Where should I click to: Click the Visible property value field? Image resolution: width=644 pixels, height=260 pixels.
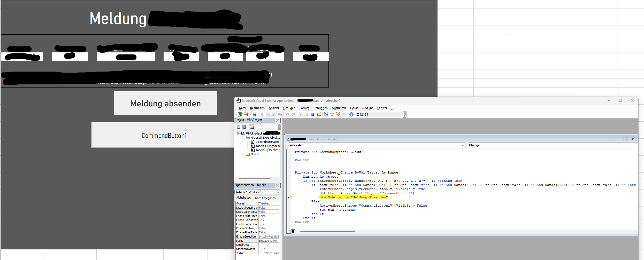coord(269,253)
